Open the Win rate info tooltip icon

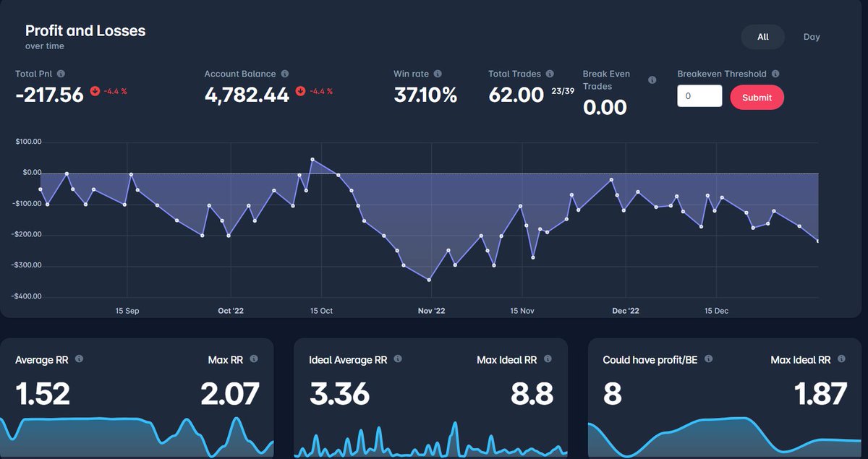[x=438, y=74]
